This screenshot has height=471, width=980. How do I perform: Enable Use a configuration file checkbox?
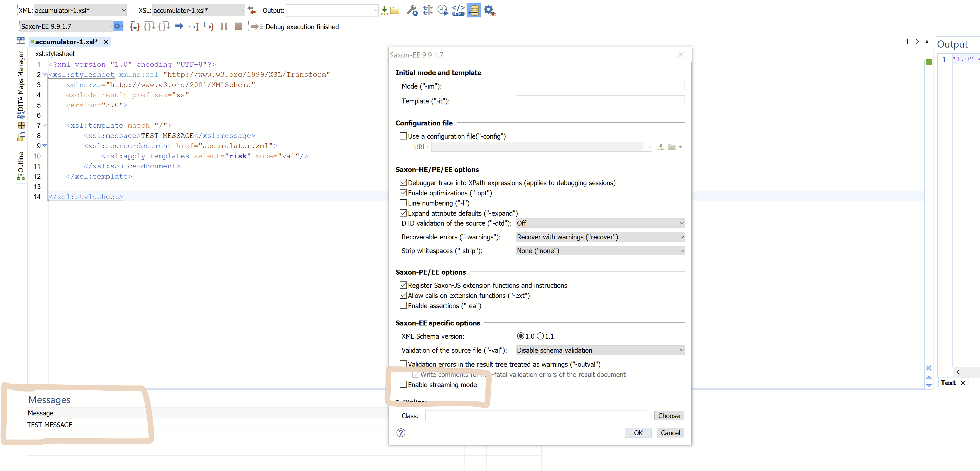point(403,136)
